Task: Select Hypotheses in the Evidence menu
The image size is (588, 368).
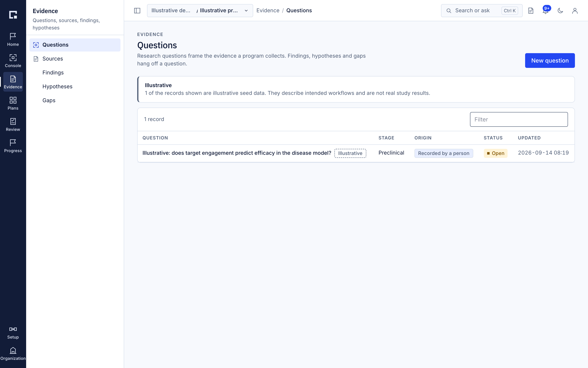Action: pyautogui.click(x=75, y=86)
